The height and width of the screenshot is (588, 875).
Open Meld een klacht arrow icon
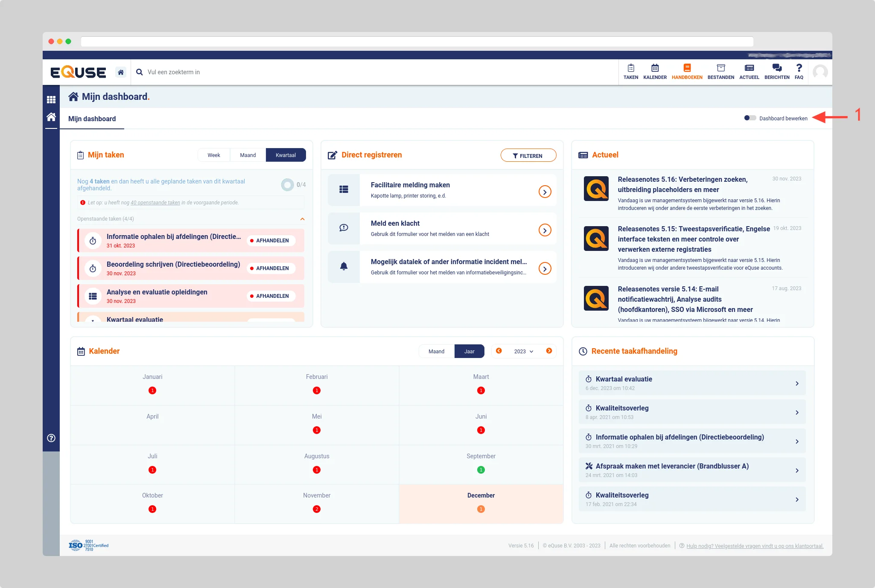tap(545, 230)
